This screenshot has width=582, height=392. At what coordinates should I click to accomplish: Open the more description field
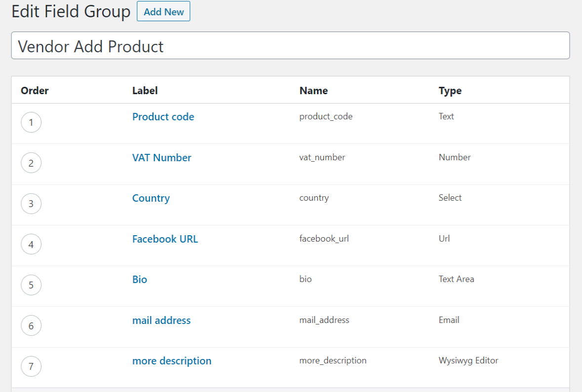[171, 360]
